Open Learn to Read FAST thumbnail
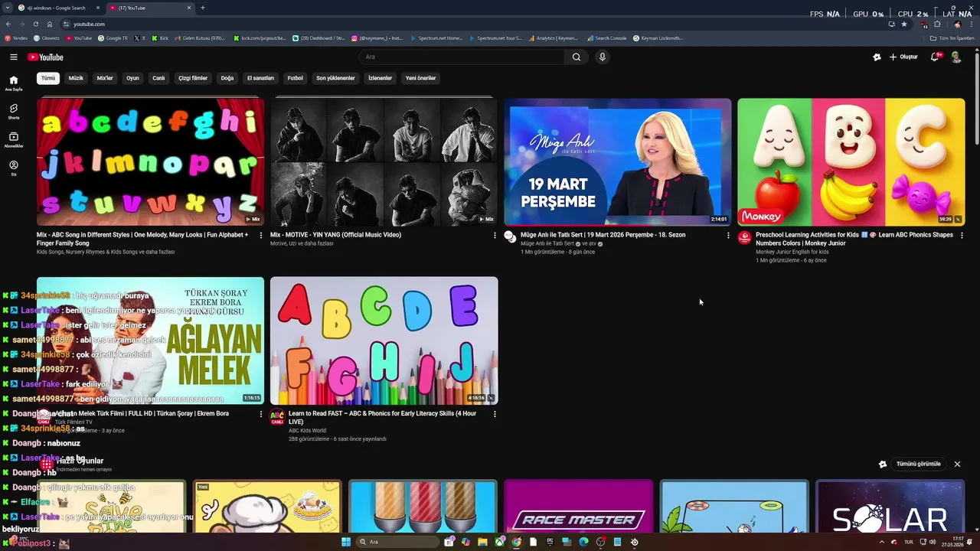 tap(384, 341)
